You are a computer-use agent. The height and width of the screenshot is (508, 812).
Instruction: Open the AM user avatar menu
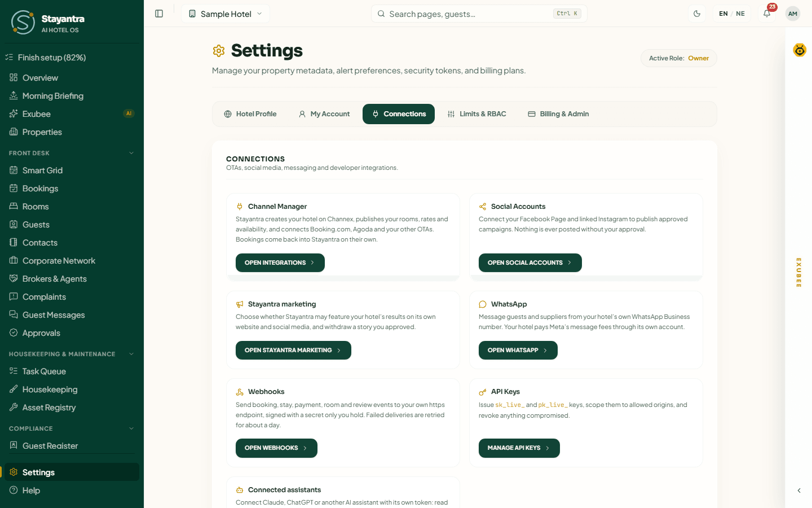tap(793, 14)
